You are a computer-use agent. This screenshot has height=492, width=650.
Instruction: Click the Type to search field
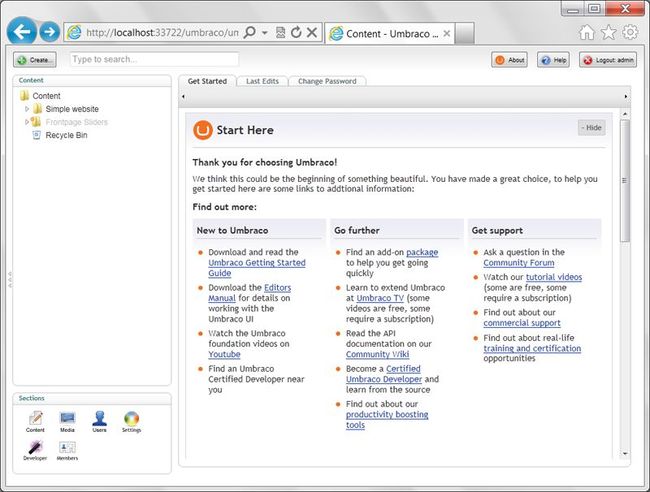point(154,59)
